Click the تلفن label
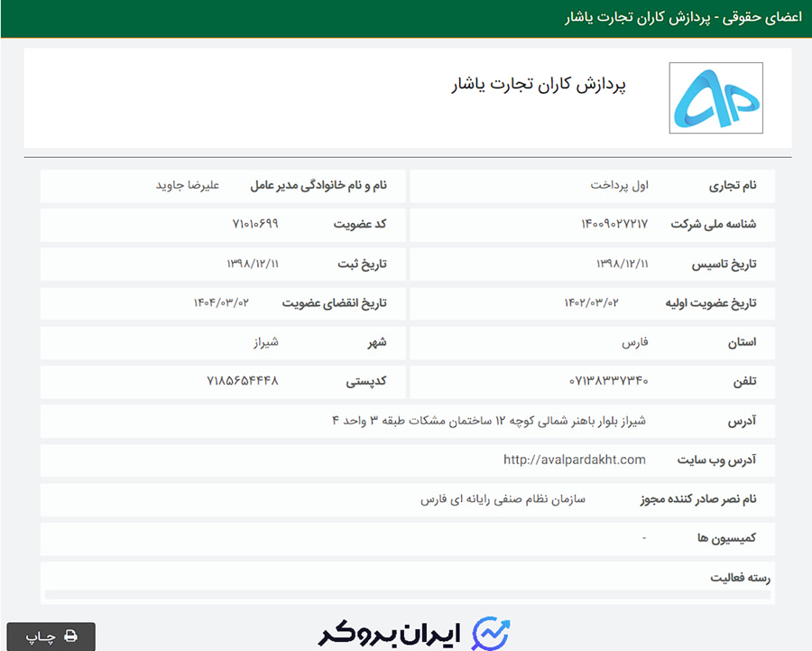The height and width of the screenshot is (651, 812). (x=744, y=381)
